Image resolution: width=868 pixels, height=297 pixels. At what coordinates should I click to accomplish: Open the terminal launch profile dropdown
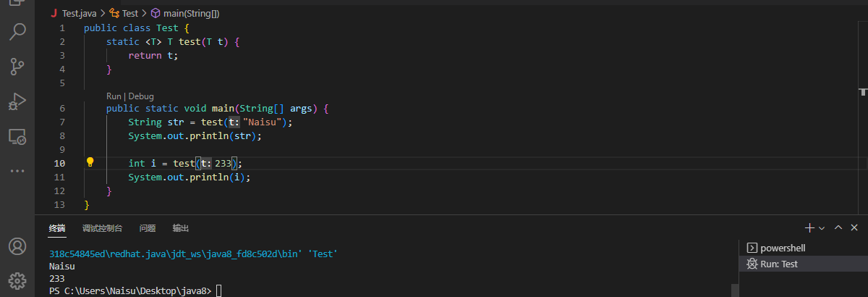822,227
